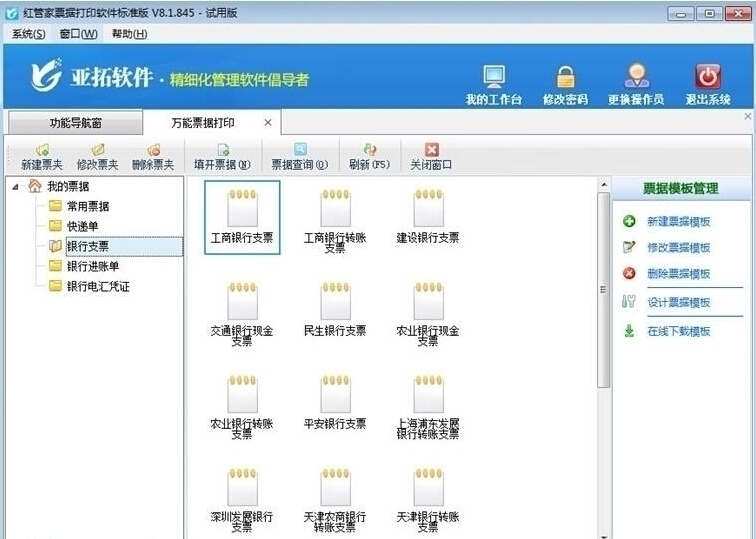Image resolution: width=756 pixels, height=539 pixels.
Task: Click the 在线下载模板 link
Action: (x=678, y=331)
